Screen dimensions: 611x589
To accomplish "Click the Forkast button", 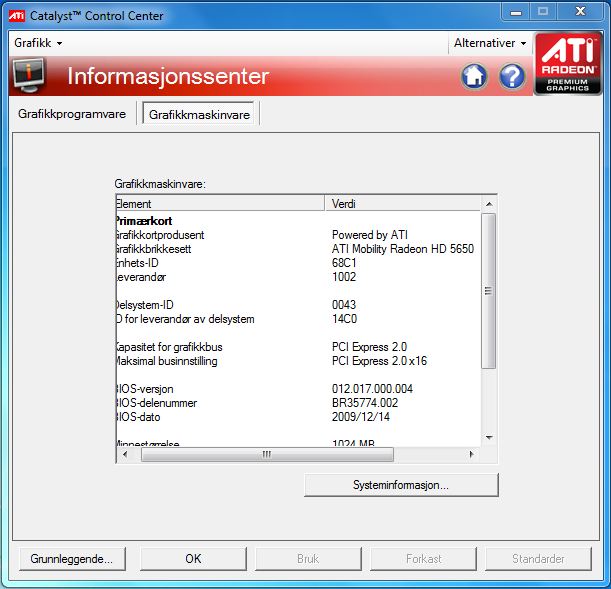I will coord(424,559).
